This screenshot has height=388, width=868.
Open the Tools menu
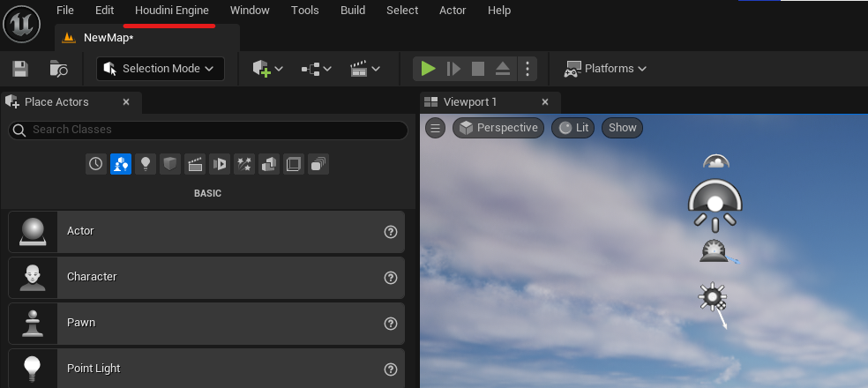(305, 10)
